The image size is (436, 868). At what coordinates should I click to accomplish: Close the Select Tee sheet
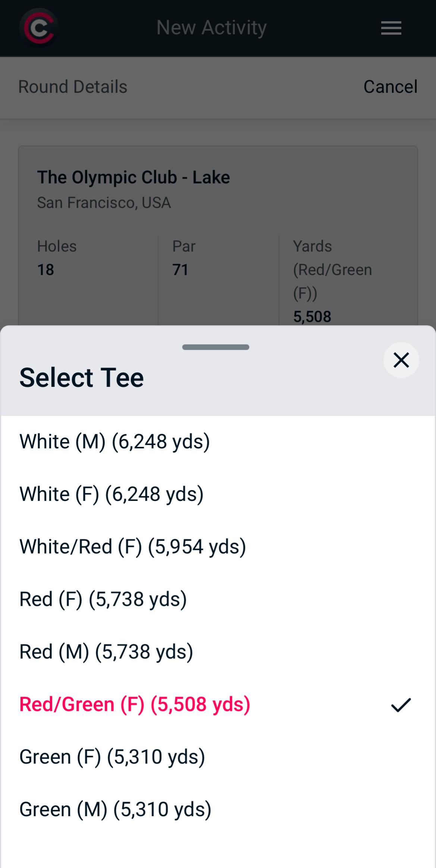point(401,360)
